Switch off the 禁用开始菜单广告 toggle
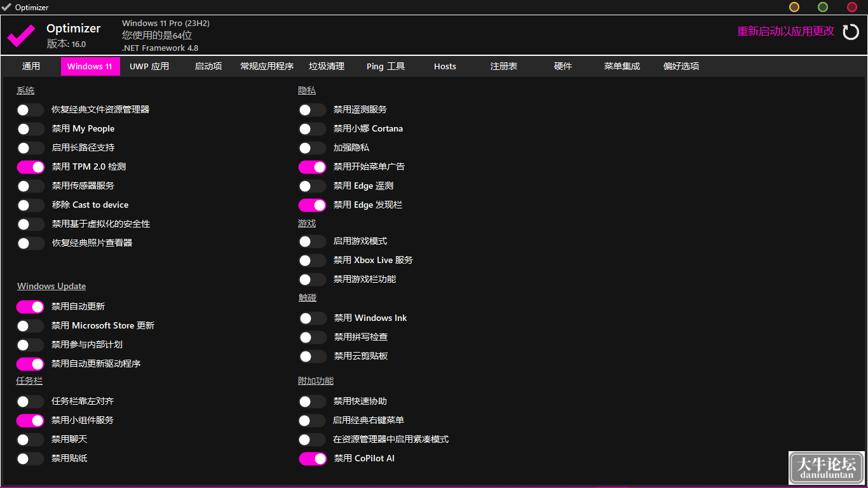The image size is (868, 488). point(313,167)
